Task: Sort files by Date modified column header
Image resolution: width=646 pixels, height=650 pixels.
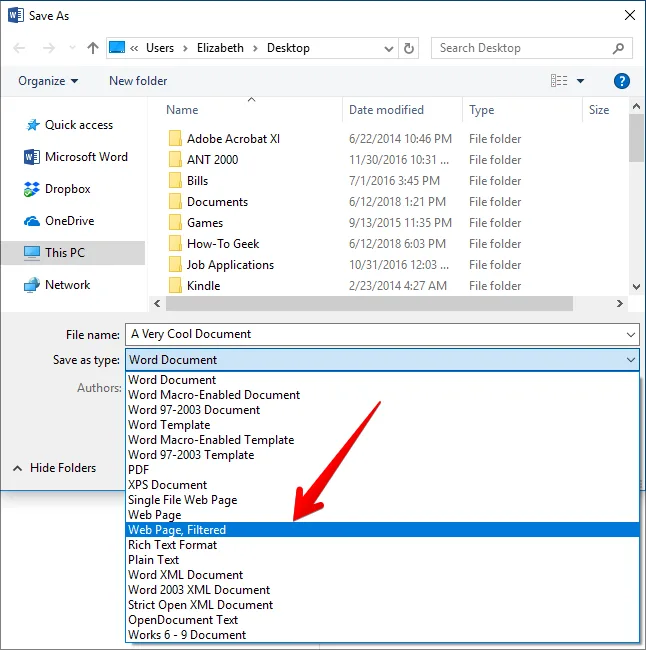Action: (386, 110)
